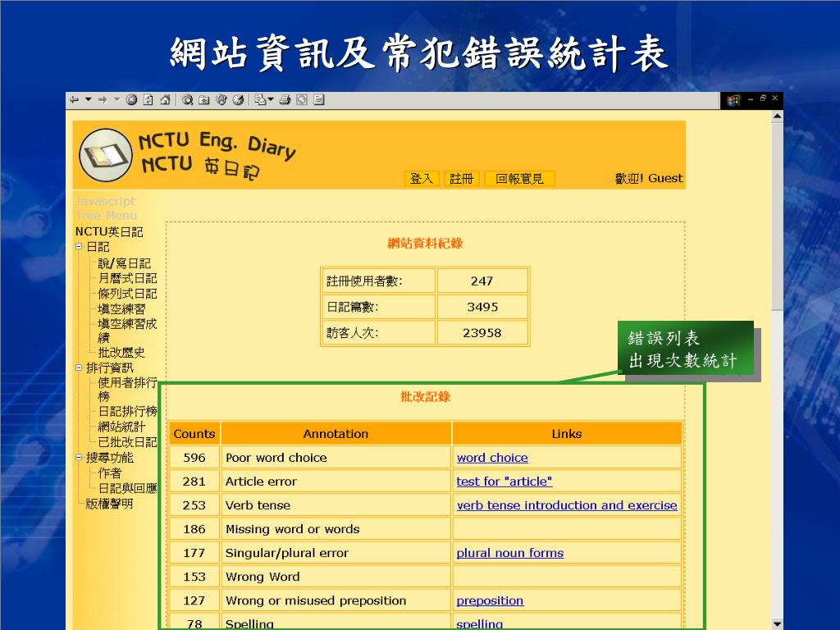
Task: Collapse the 排行資訊 tree node
Action: coord(80,367)
